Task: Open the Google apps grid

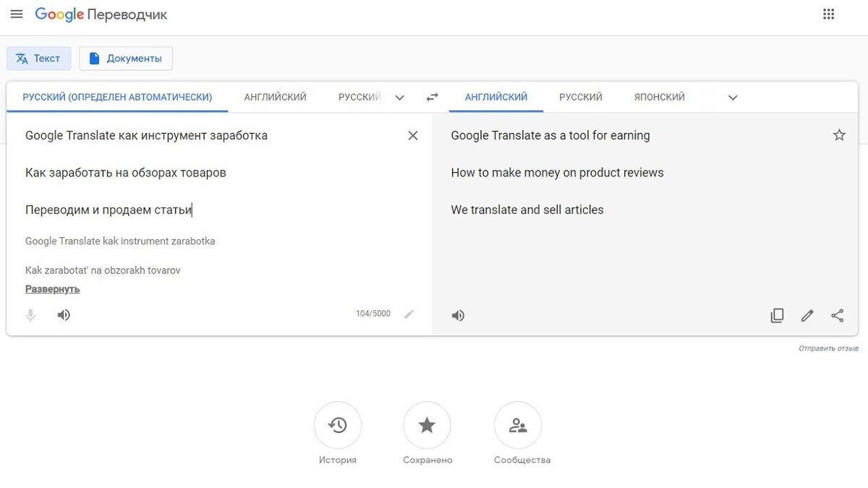Action: (829, 14)
